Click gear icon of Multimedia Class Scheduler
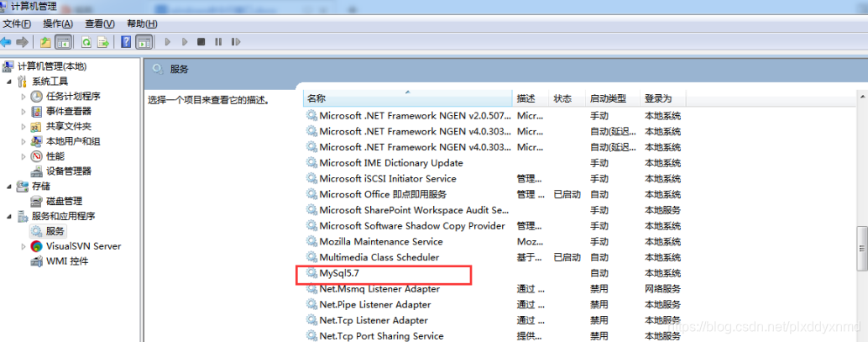The image size is (868, 342). coord(312,257)
